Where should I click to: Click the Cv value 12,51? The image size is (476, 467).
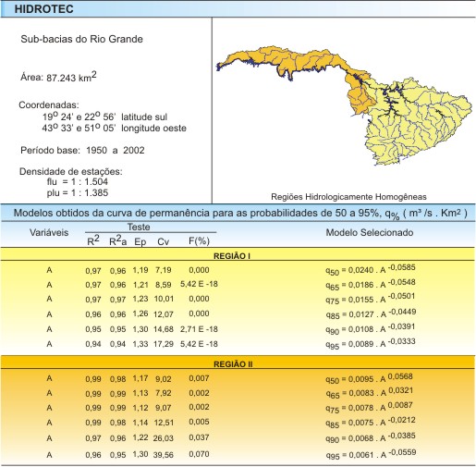pyautogui.click(x=164, y=423)
